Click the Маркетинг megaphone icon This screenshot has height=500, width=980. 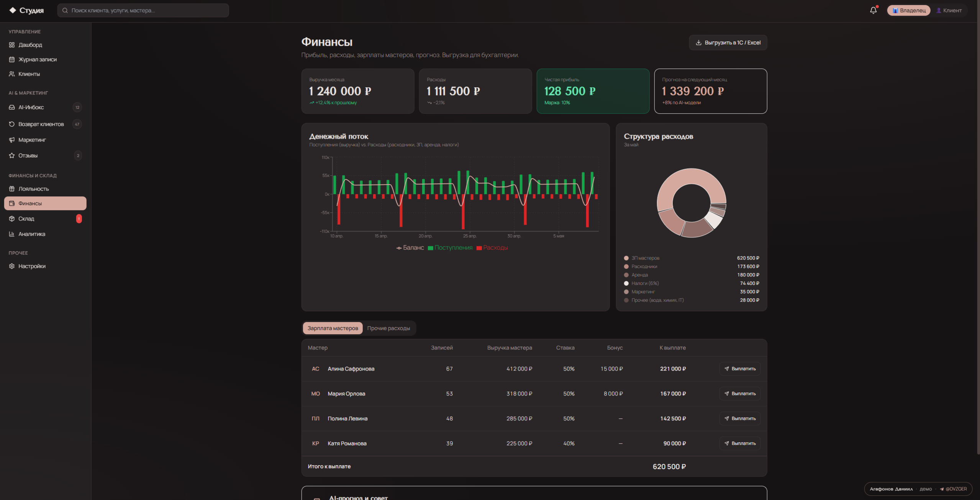tap(12, 140)
